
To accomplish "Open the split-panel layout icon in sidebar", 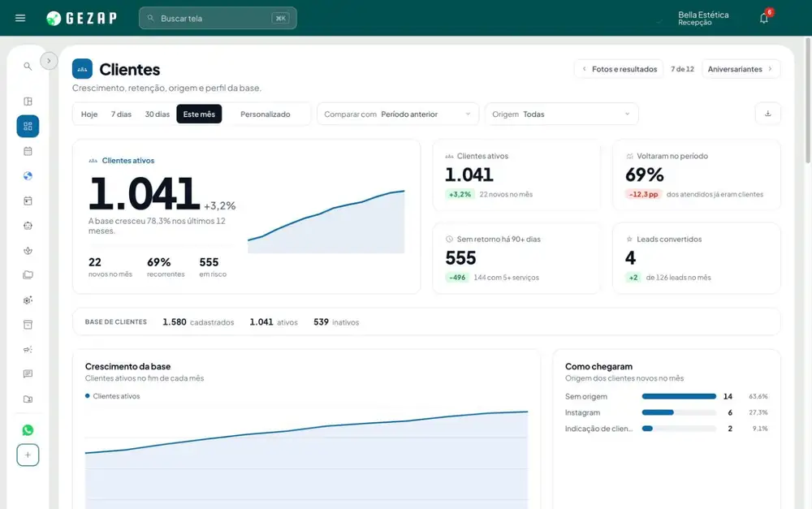I will click(28, 101).
